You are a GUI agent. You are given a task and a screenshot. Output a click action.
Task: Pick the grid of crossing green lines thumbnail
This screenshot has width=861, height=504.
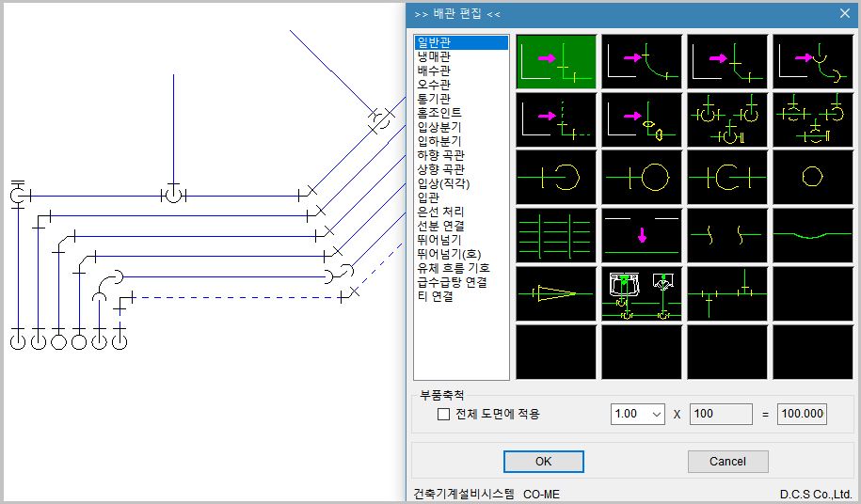pyautogui.click(x=556, y=235)
